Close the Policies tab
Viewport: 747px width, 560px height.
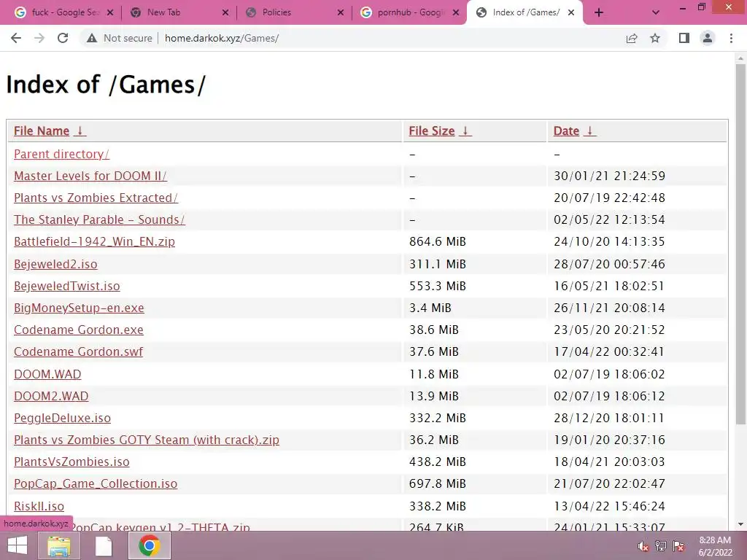[341, 13]
